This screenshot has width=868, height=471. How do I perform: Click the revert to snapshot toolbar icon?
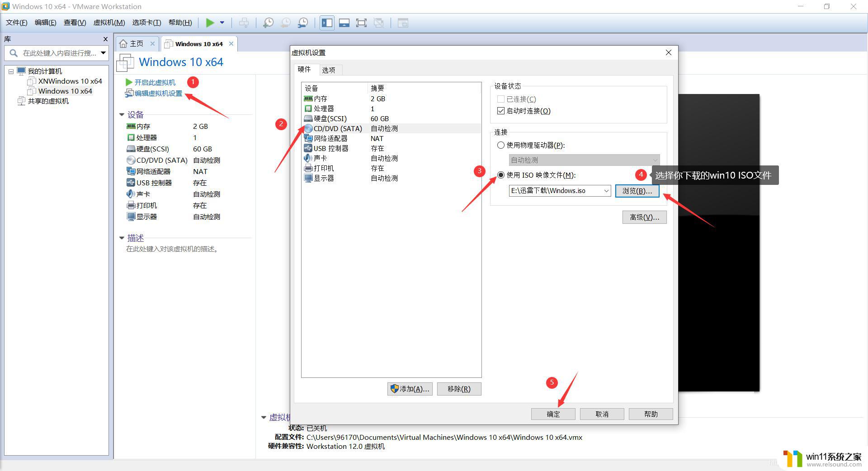point(285,23)
